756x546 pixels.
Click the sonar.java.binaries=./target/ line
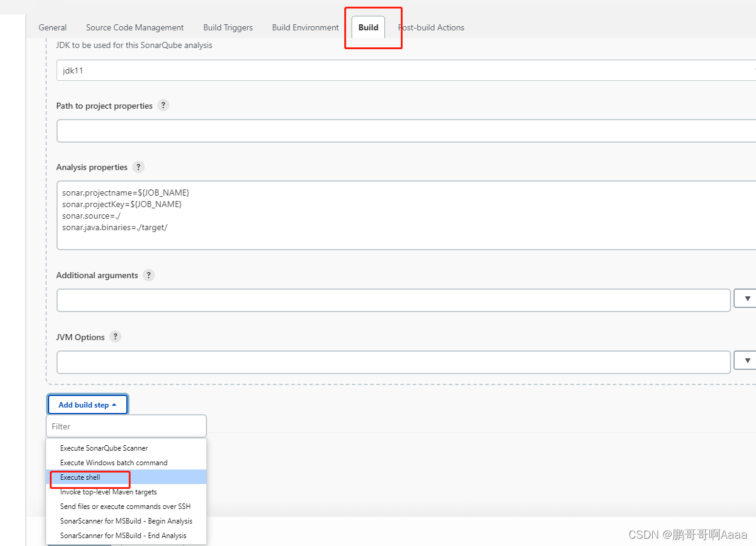tap(114, 227)
